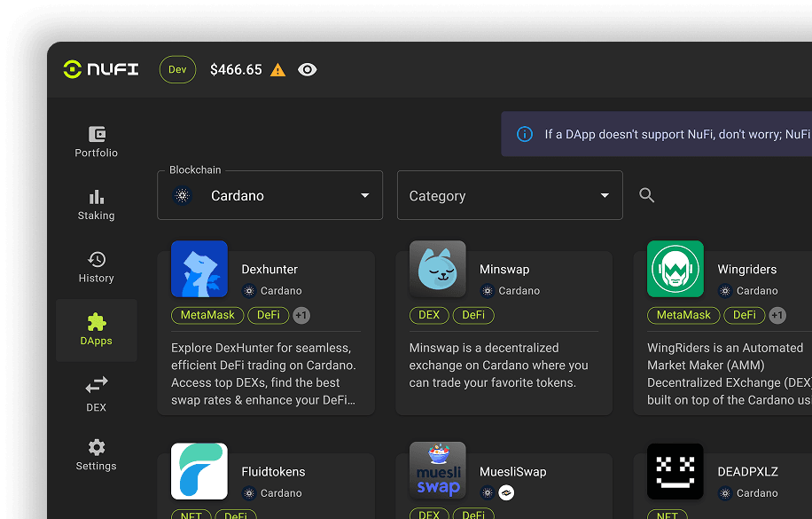
Task: Expand +1 more tags on Dexhunter
Action: [301, 315]
